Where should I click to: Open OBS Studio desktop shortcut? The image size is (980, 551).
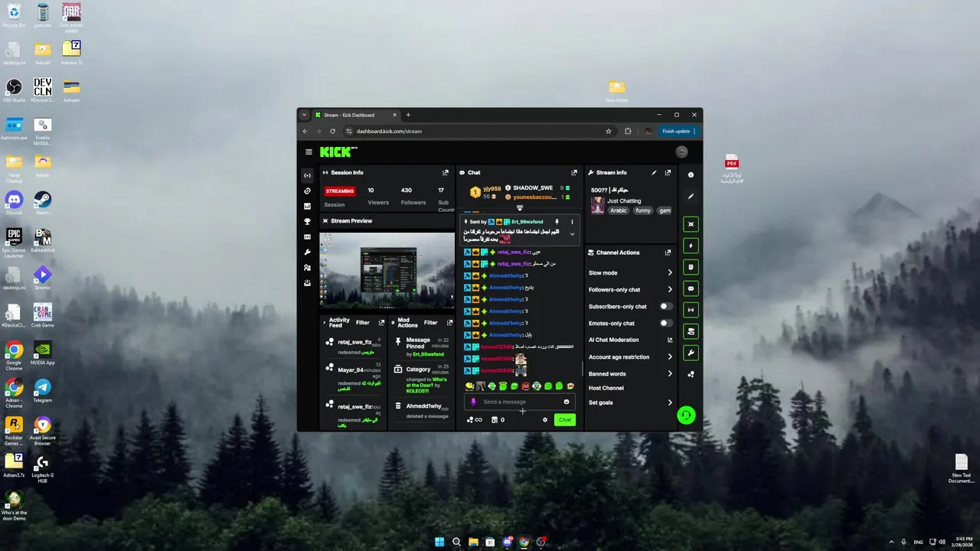[14, 90]
